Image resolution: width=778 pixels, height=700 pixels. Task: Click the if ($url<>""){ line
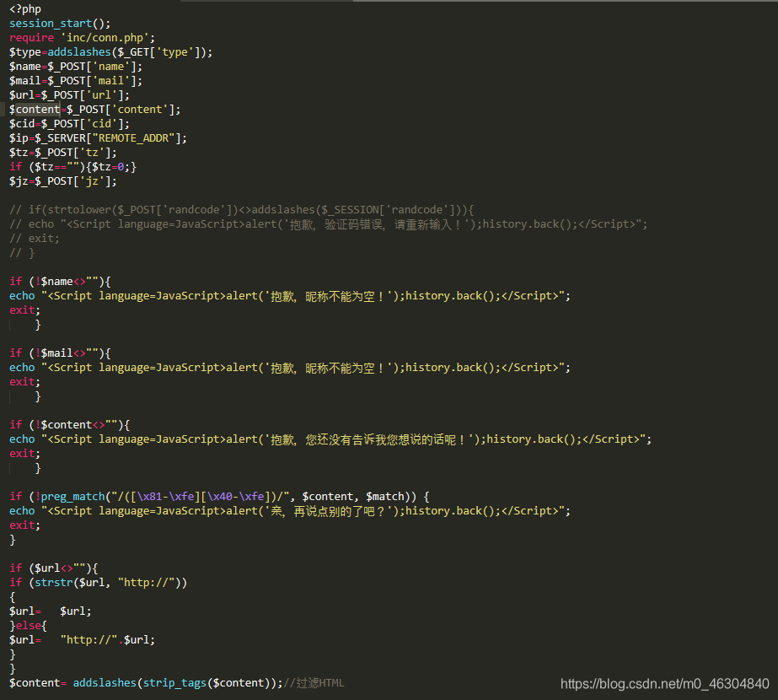coord(54,568)
